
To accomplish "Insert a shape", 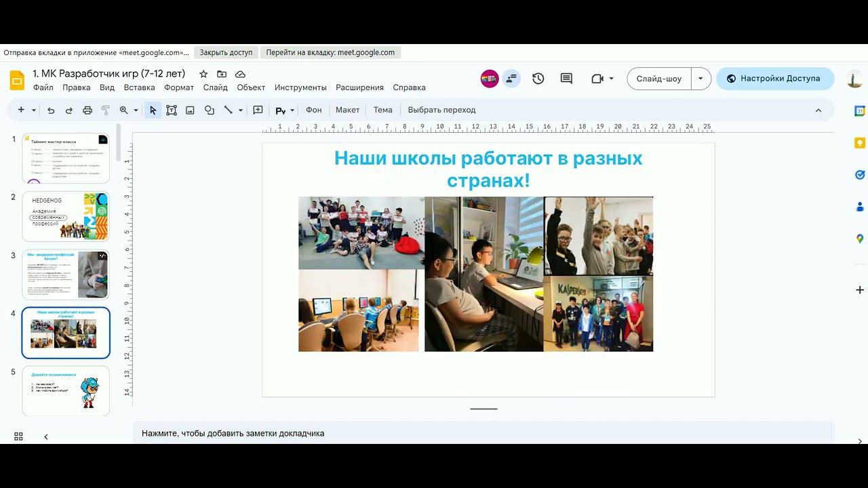I will point(210,110).
